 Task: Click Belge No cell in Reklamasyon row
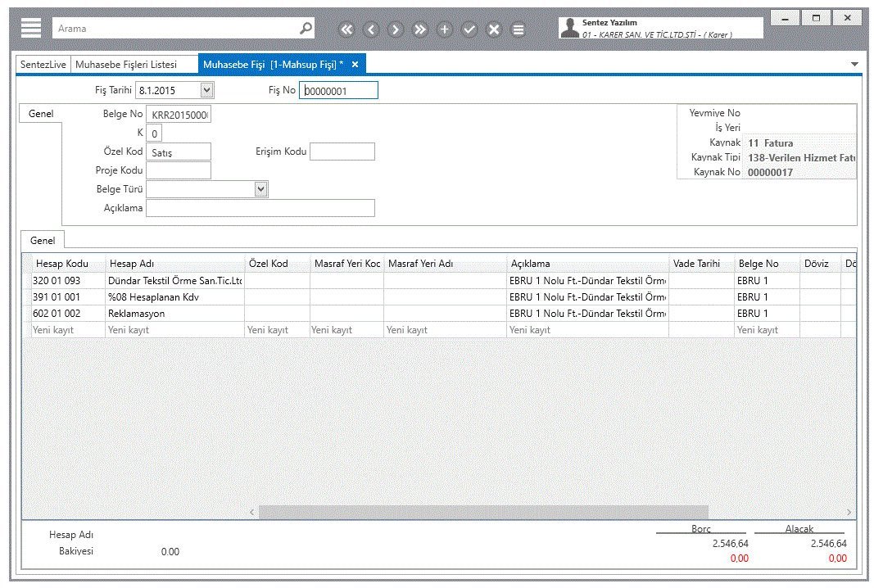point(767,313)
